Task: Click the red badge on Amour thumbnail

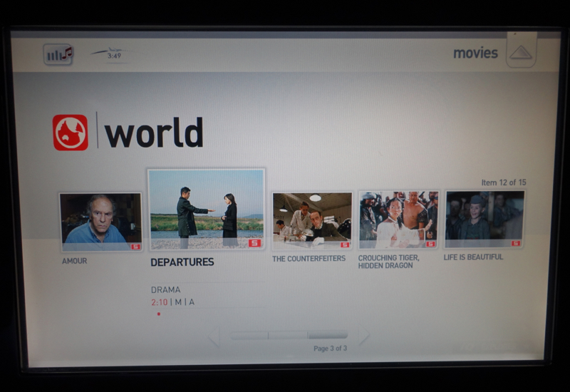Action: [x=135, y=247]
